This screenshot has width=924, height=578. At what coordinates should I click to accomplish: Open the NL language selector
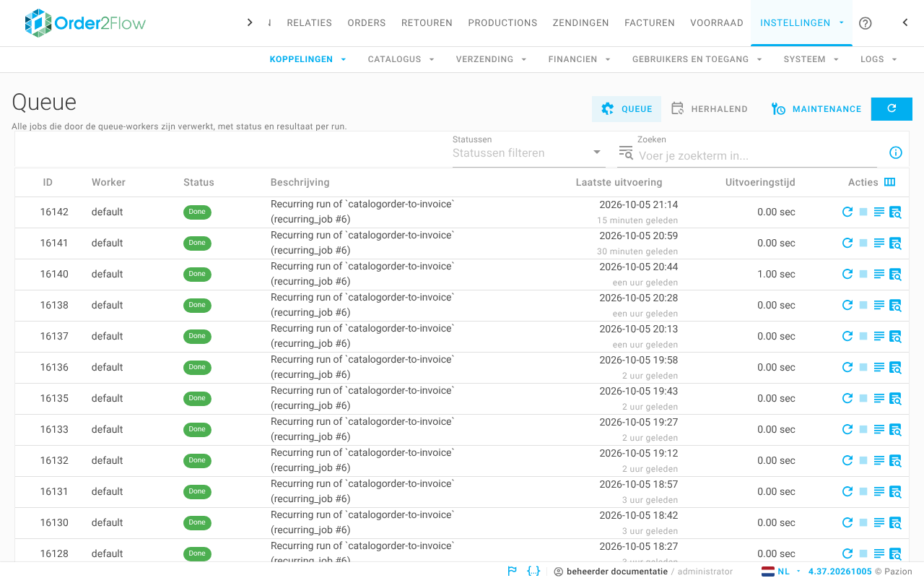pyautogui.click(x=782, y=571)
